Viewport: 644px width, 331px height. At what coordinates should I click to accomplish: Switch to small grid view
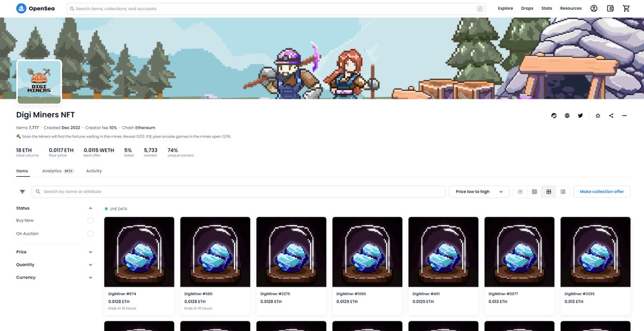click(535, 192)
